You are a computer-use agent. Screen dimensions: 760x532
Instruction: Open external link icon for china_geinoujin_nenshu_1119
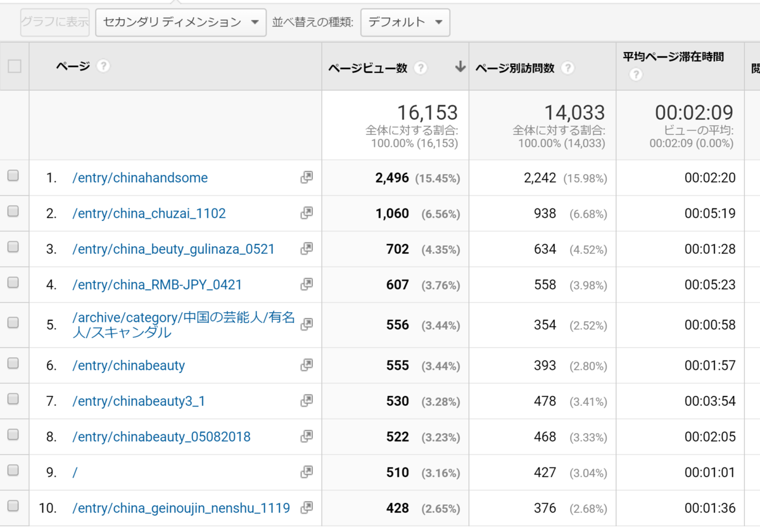(307, 507)
